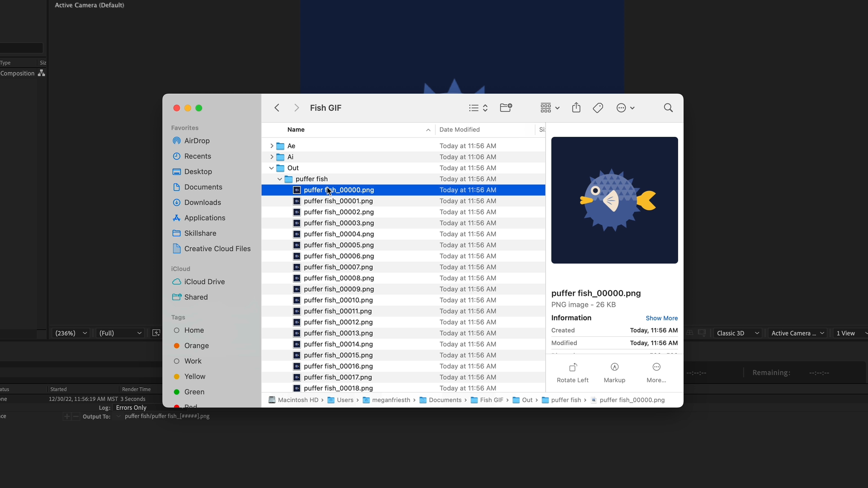Click the Share icon in Finder toolbar
868x488 pixels.
tap(576, 108)
